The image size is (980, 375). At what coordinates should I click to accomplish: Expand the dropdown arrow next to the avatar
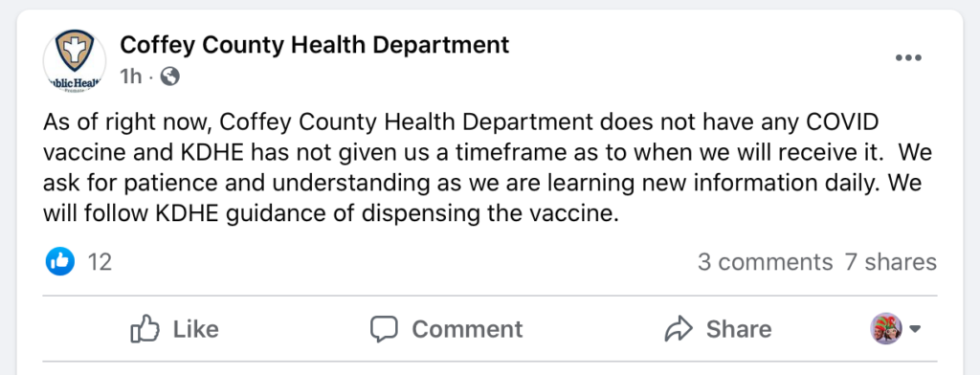pos(915,329)
